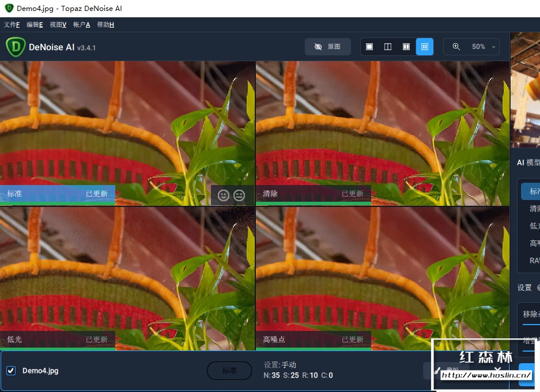
Task: Click the title bar app icon
Action: click(9, 8)
